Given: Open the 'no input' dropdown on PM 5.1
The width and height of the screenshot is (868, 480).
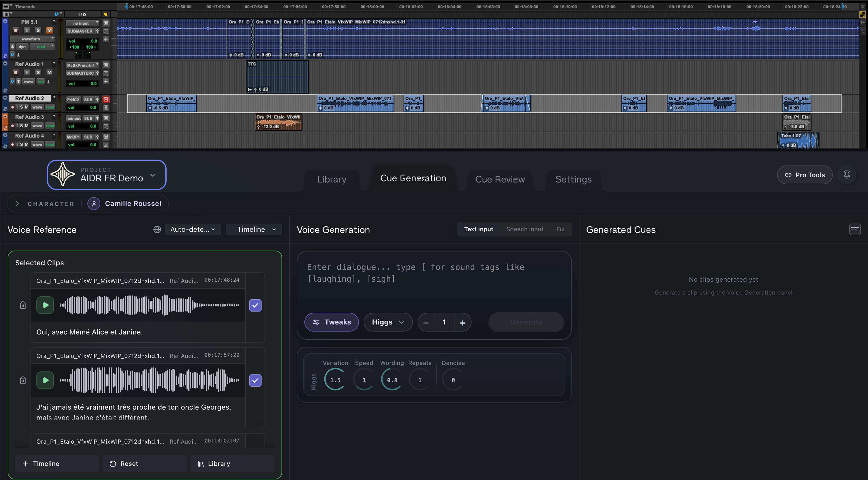Looking at the screenshot, I should pos(82,23).
